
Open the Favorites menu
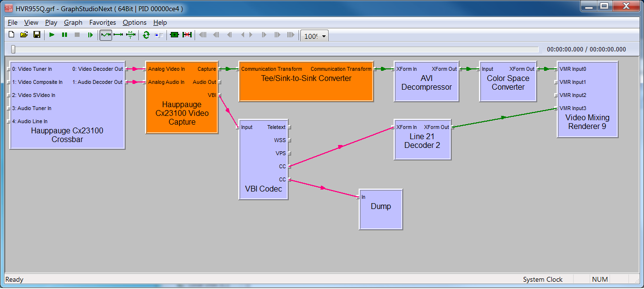tap(102, 22)
